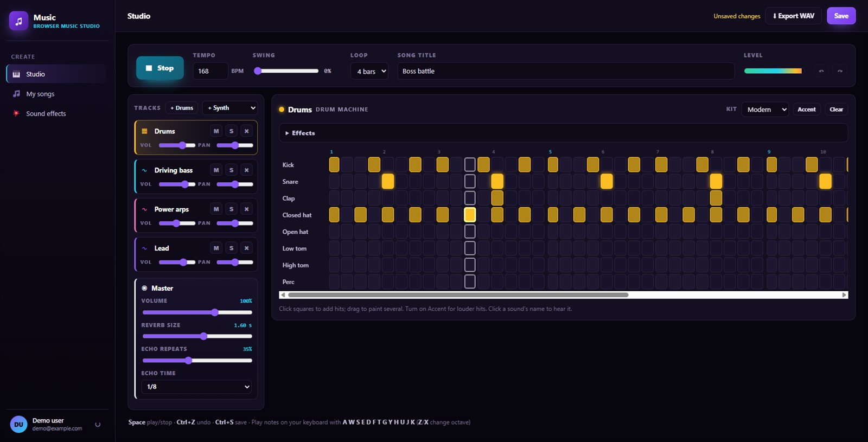Solo the Drums track

click(232, 131)
